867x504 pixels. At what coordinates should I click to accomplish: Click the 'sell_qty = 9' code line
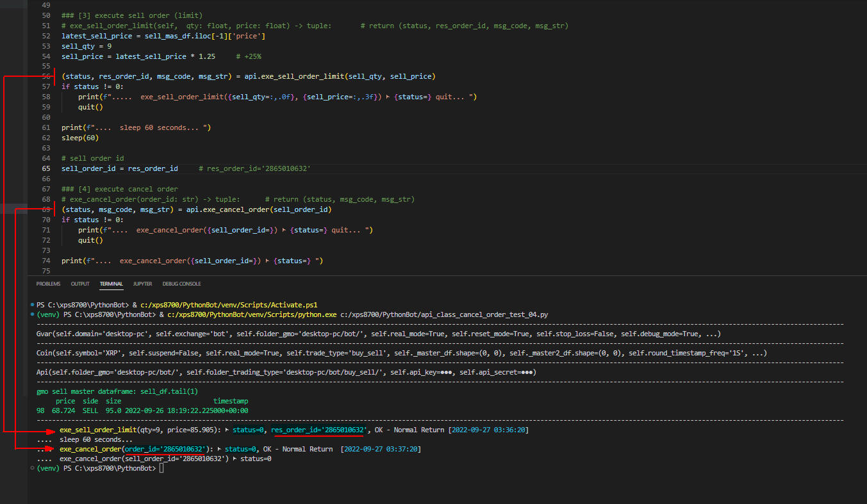click(x=87, y=46)
